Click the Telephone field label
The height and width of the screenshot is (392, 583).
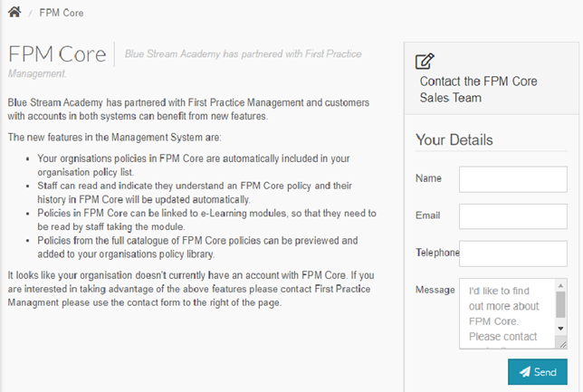coord(437,253)
